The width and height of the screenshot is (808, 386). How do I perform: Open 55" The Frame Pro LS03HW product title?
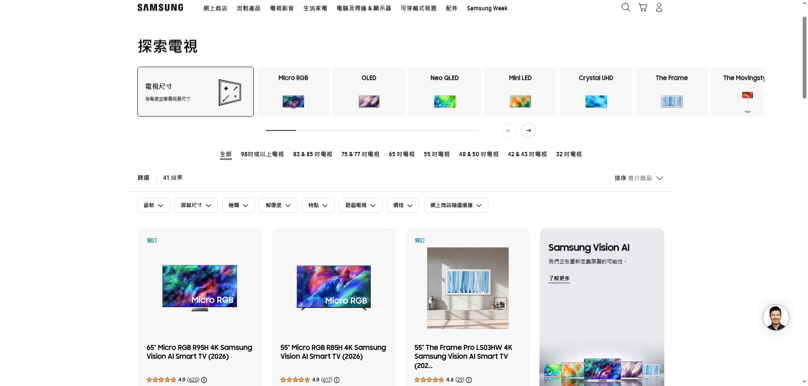click(x=463, y=356)
